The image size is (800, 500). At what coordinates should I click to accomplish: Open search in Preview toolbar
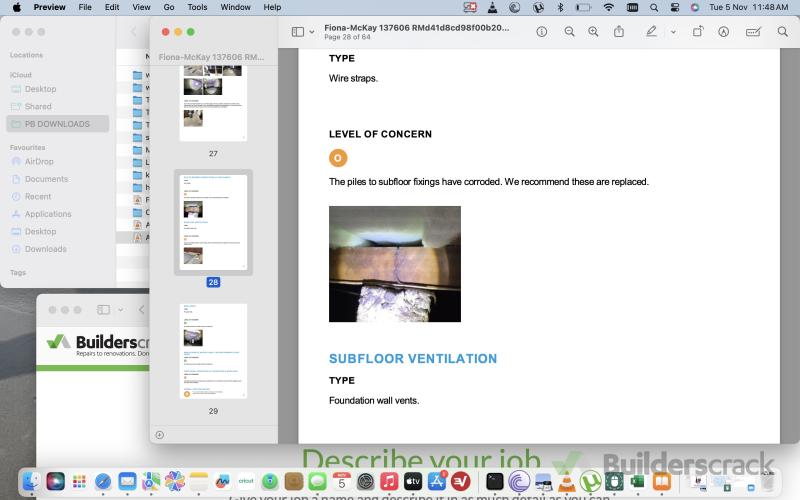coord(783,32)
